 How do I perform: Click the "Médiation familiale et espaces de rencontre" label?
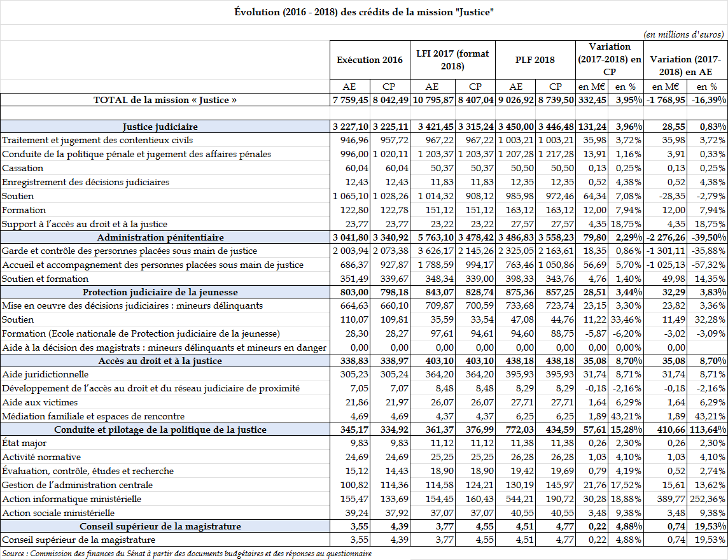[94, 416]
